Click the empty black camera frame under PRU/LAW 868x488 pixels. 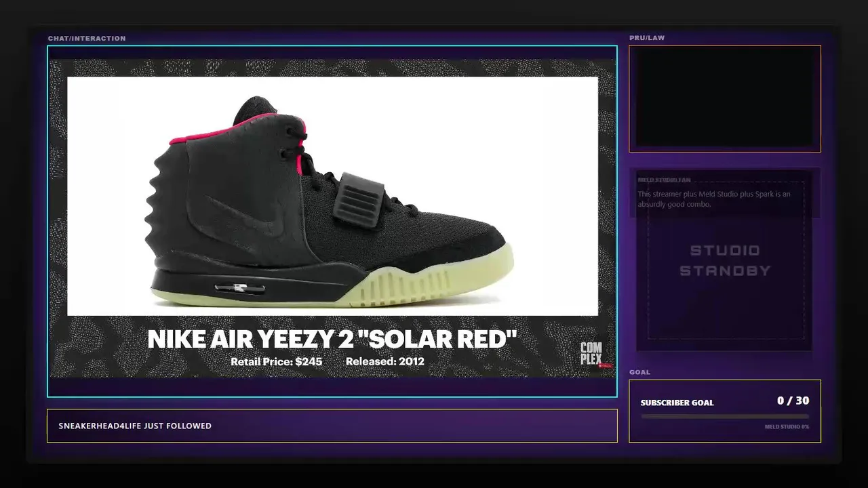pyautogui.click(x=725, y=99)
